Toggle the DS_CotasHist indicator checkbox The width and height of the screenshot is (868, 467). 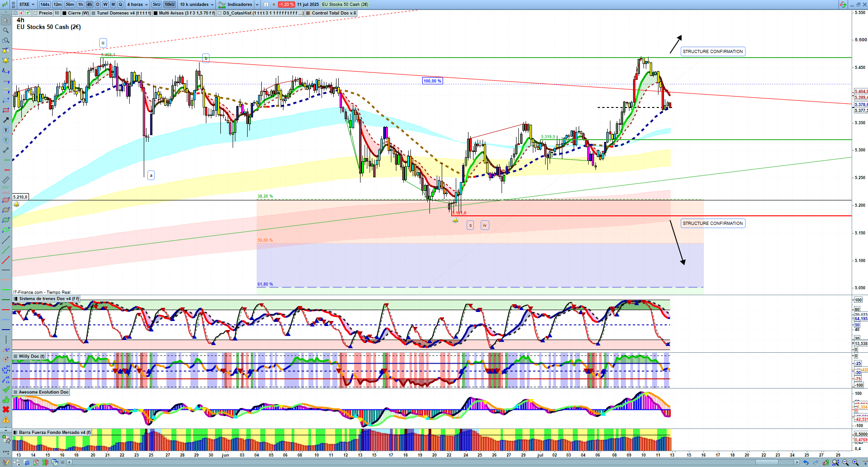click(x=219, y=13)
